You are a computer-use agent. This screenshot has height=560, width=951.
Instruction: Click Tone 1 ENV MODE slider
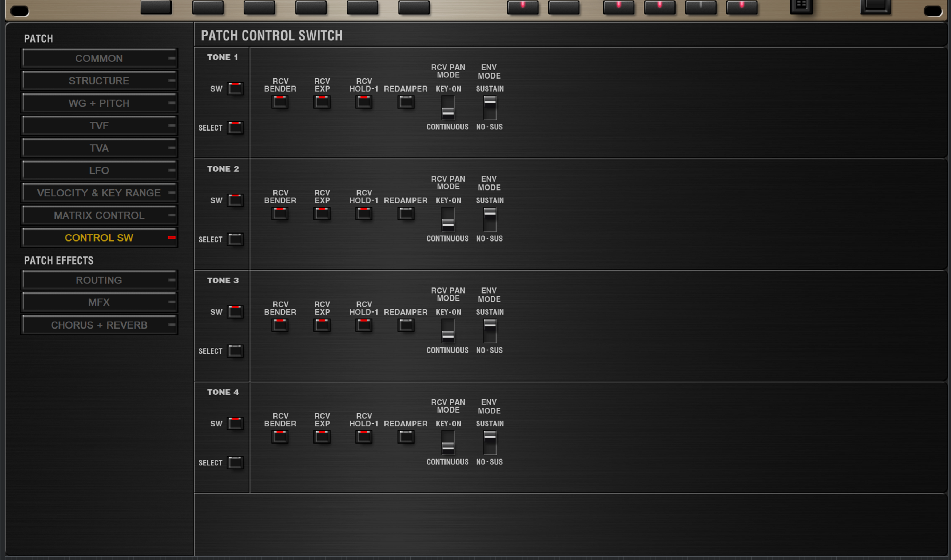[490, 108]
